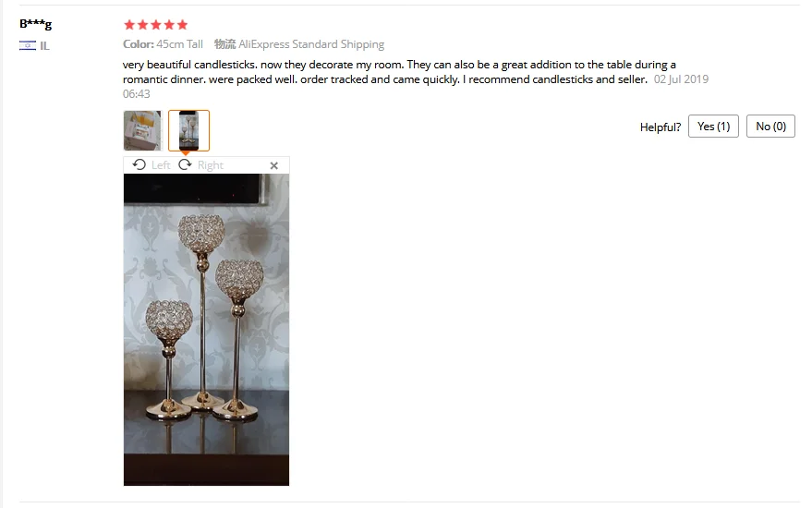Click the Right rotate text label

211,165
